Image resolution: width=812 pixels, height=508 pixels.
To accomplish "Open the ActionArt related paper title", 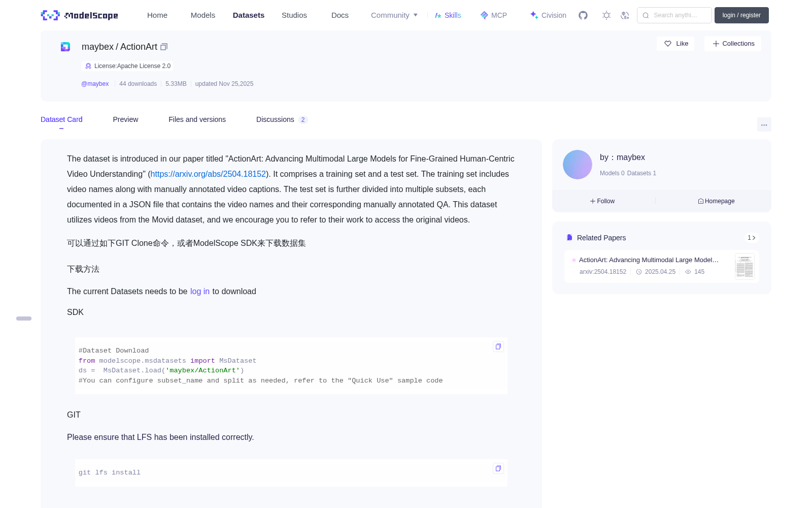I will pos(649,260).
